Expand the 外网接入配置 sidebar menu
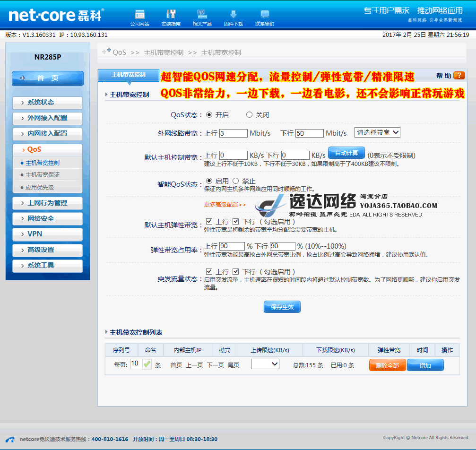This screenshot has width=476, height=450. tap(47, 118)
